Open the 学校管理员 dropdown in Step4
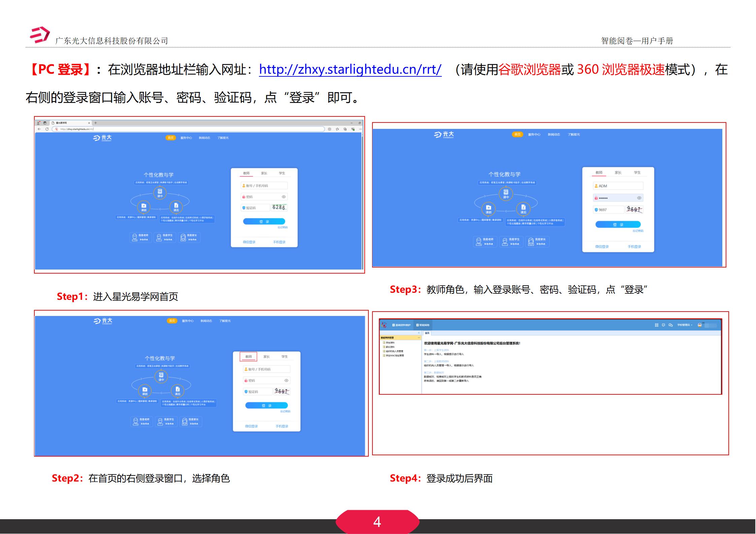756x534 pixels. point(684,325)
